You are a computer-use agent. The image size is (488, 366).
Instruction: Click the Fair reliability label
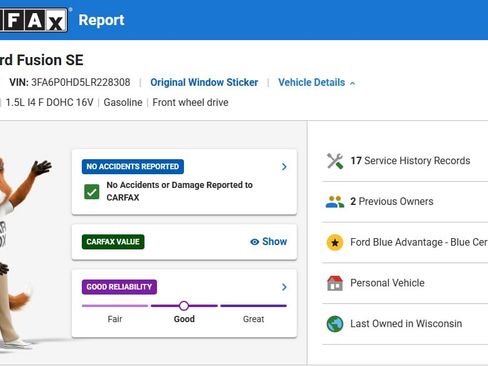(x=115, y=319)
